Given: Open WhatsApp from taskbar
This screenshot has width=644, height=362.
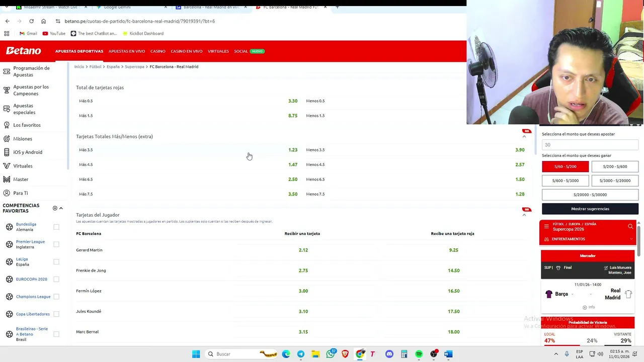Looking at the screenshot, I should pyautogui.click(x=331, y=354).
